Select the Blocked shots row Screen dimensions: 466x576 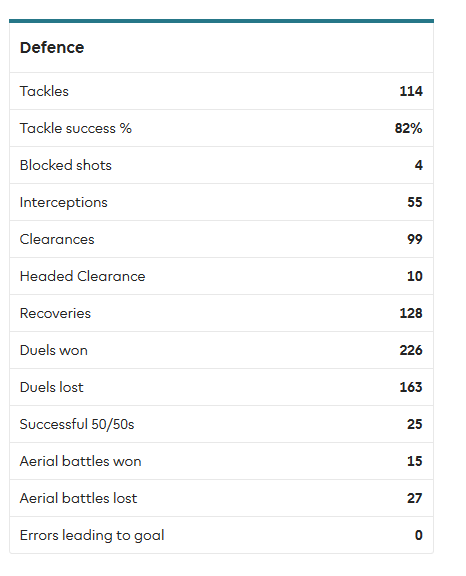tap(221, 165)
